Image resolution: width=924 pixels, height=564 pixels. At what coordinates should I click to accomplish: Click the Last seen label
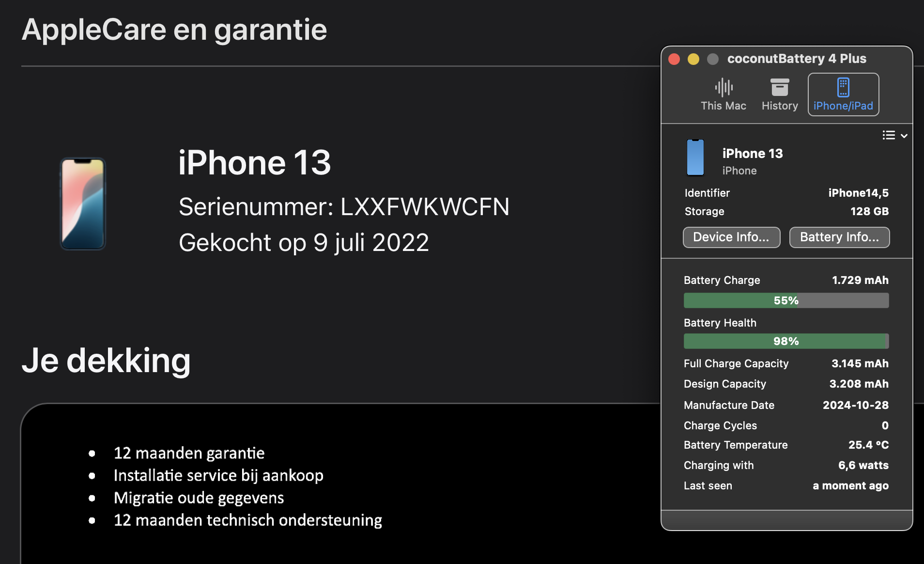coord(708,486)
